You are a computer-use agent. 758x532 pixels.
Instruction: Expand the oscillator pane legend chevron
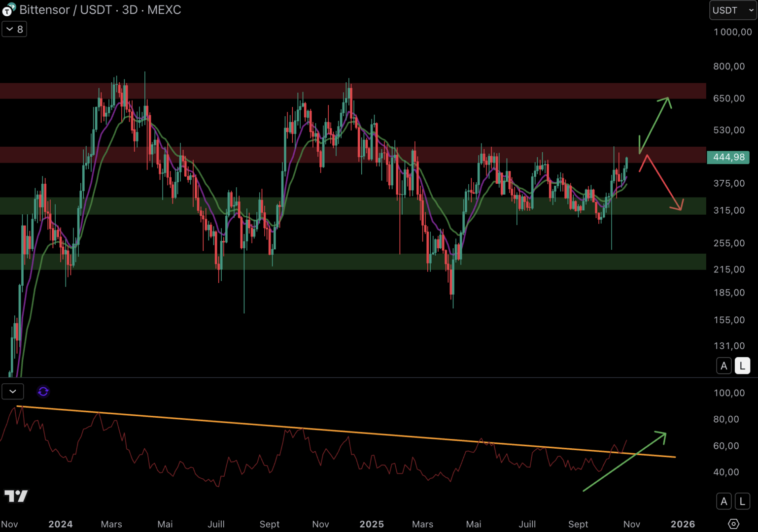13,392
